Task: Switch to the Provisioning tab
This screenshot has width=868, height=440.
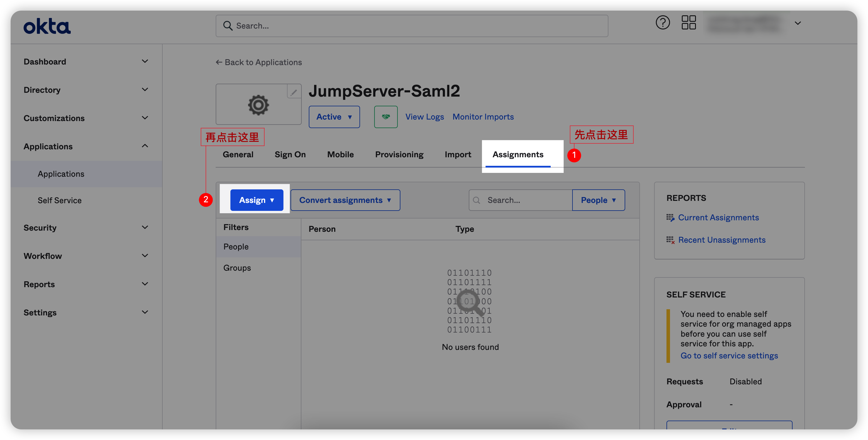Action: [x=399, y=154]
